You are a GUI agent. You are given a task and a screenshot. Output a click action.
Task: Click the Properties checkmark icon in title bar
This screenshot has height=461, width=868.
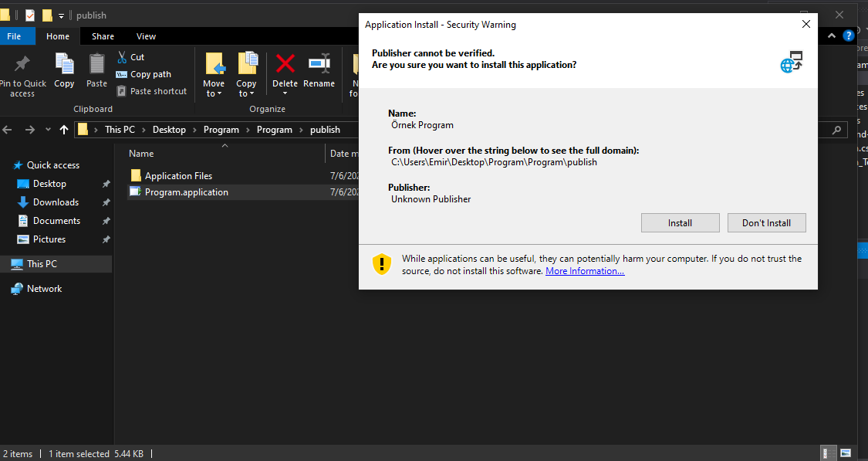[x=30, y=15]
